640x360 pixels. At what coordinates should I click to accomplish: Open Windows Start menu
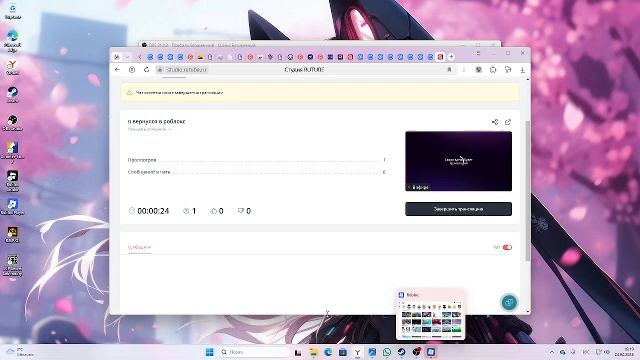click(x=210, y=352)
